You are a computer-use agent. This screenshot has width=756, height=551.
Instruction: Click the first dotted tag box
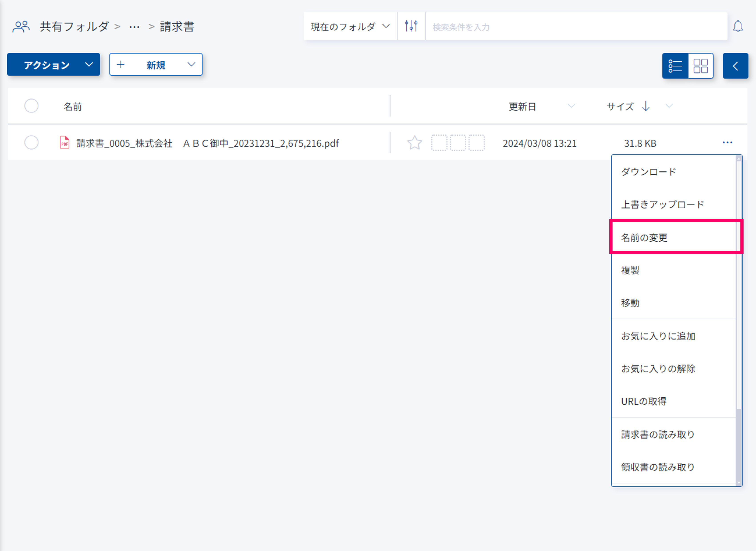(439, 143)
